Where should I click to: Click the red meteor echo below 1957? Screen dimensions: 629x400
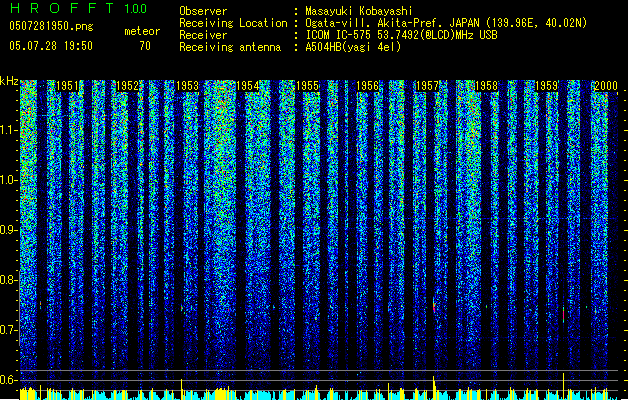point(434,307)
